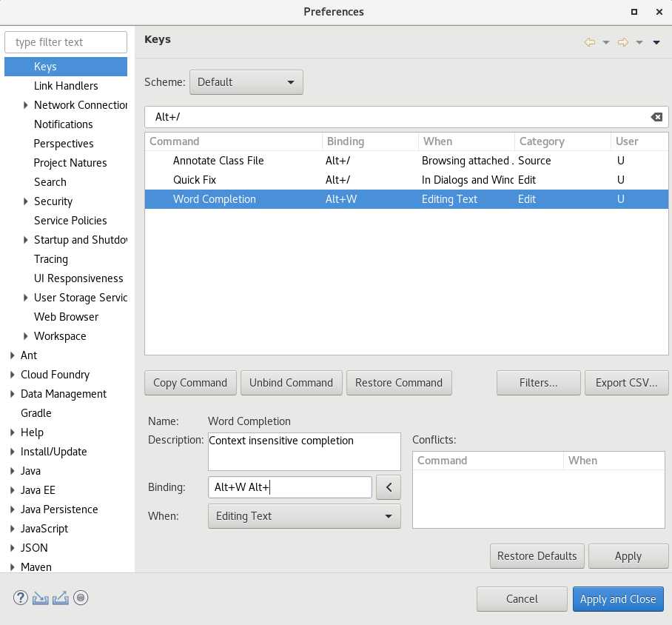Screen dimensions: 672x625
Task: Click the Unbind Command button
Action: [x=291, y=383]
